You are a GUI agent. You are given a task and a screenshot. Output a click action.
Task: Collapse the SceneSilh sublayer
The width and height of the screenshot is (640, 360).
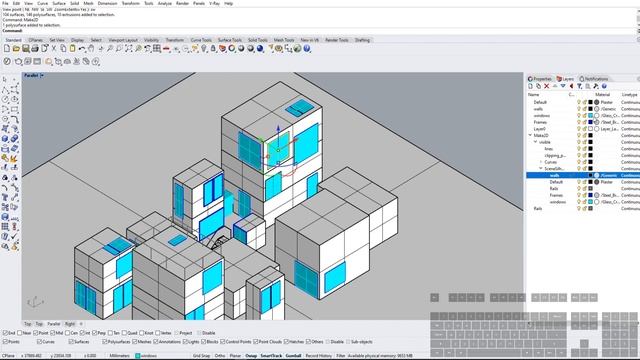(x=541, y=169)
